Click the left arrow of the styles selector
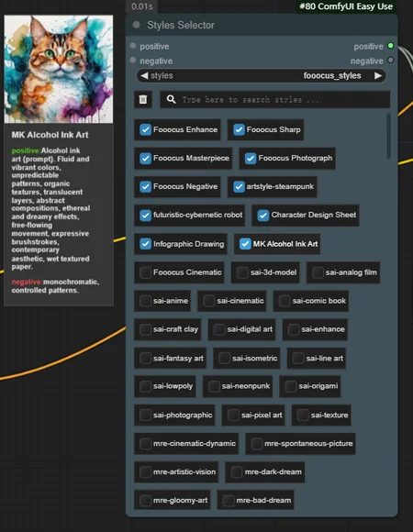 tap(144, 75)
